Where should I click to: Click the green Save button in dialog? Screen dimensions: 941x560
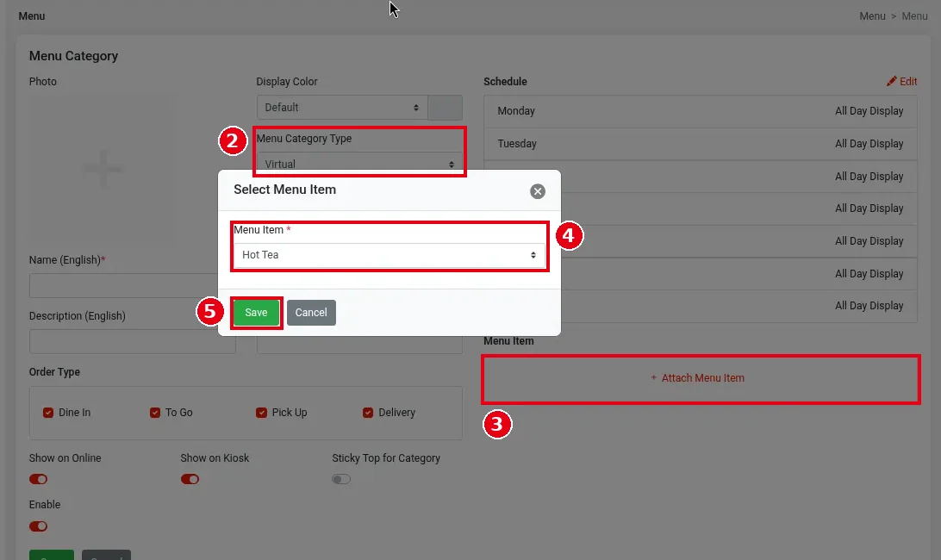(x=256, y=313)
